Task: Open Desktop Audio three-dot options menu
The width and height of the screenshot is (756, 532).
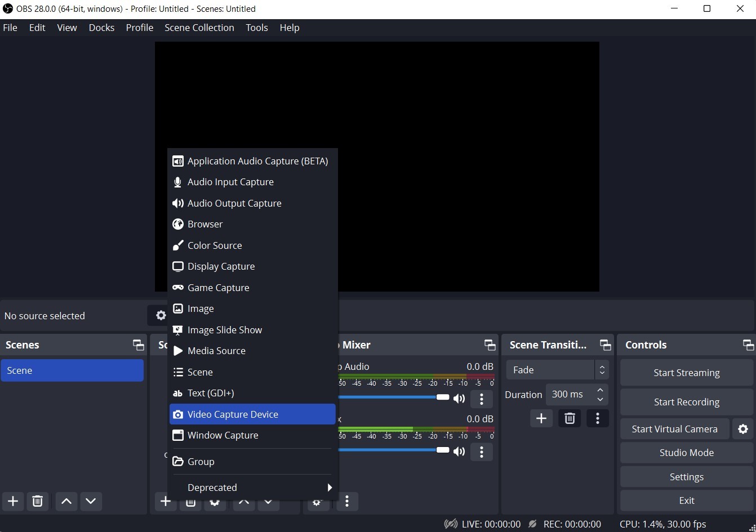Action: point(482,399)
